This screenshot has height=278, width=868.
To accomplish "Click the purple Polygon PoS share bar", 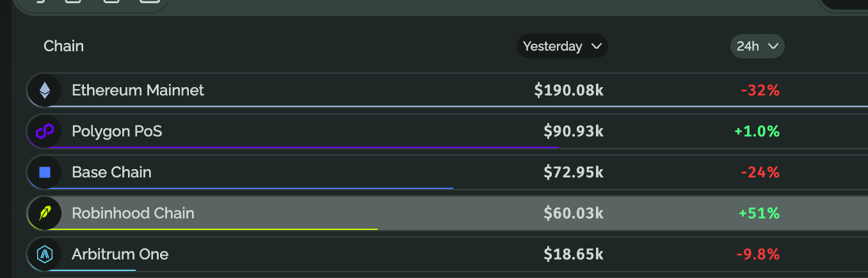I will 301,147.
